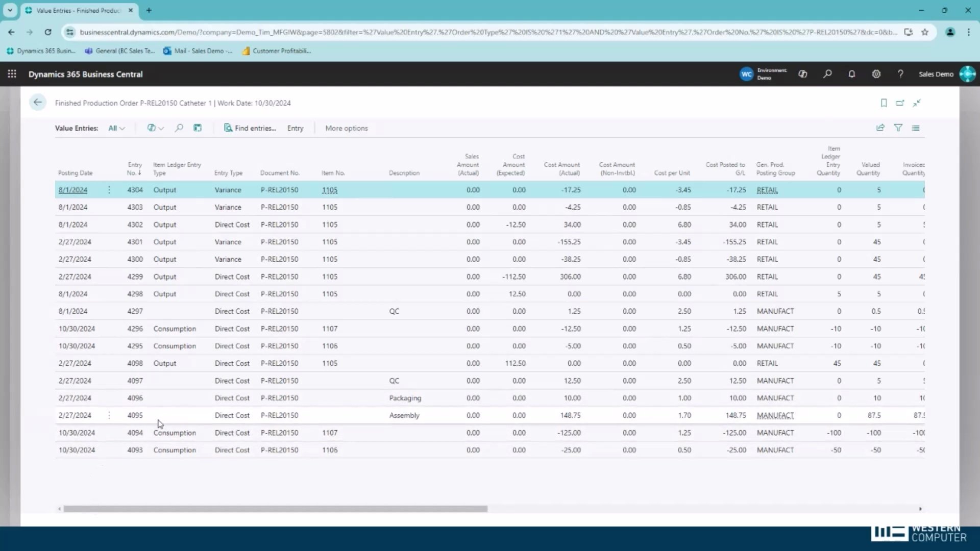Sort by the Entry No. column header

pos(134,169)
